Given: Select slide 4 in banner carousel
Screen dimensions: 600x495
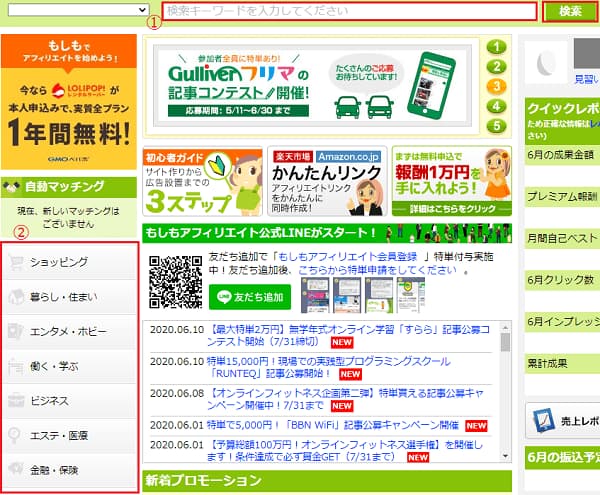Looking at the screenshot, I should tap(496, 106).
